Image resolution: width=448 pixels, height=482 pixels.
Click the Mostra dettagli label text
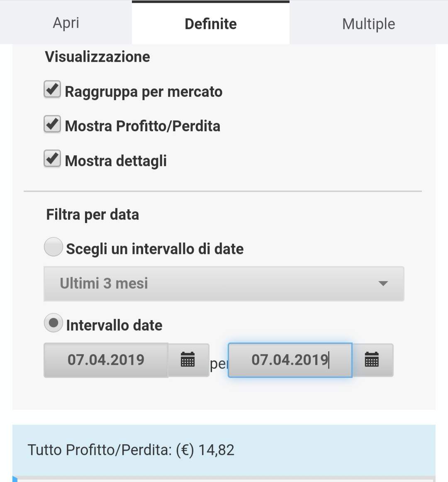(x=116, y=161)
